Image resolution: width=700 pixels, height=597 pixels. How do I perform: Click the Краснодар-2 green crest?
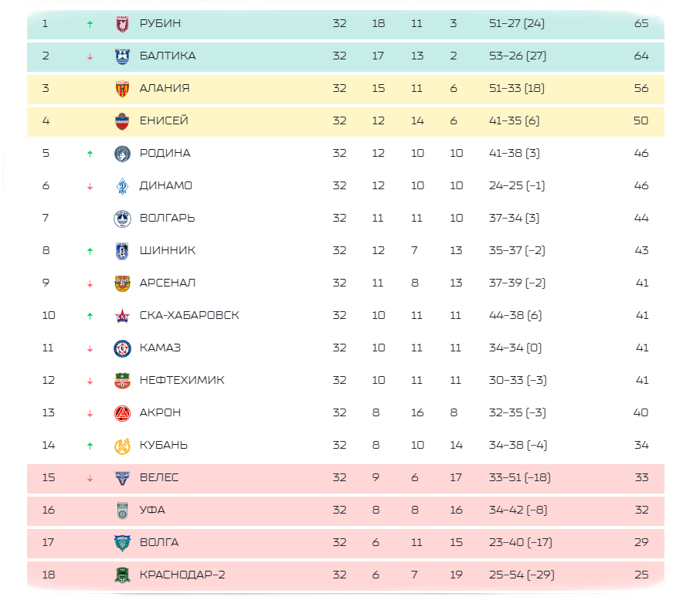pos(122,575)
